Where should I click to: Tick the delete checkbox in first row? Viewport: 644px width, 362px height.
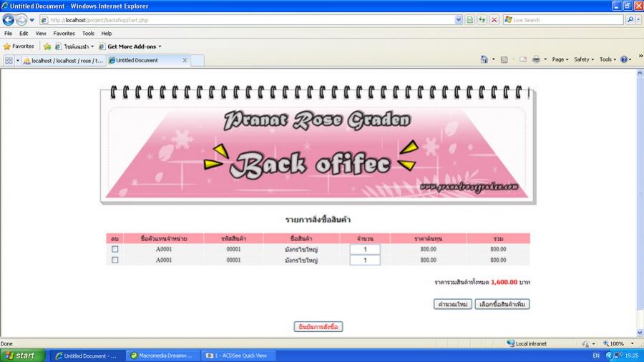pyautogui.click(x=114, y=249)
